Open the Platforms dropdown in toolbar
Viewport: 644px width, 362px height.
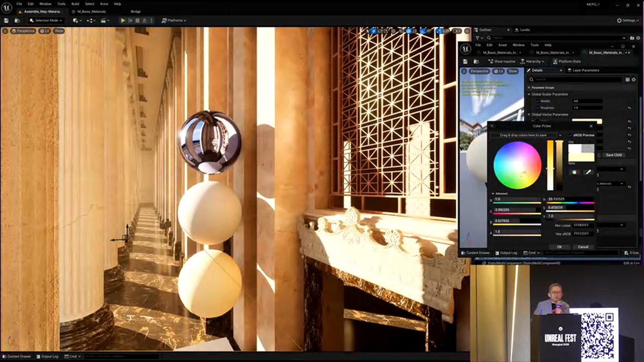pyautogui.click(x=174, y=21)
